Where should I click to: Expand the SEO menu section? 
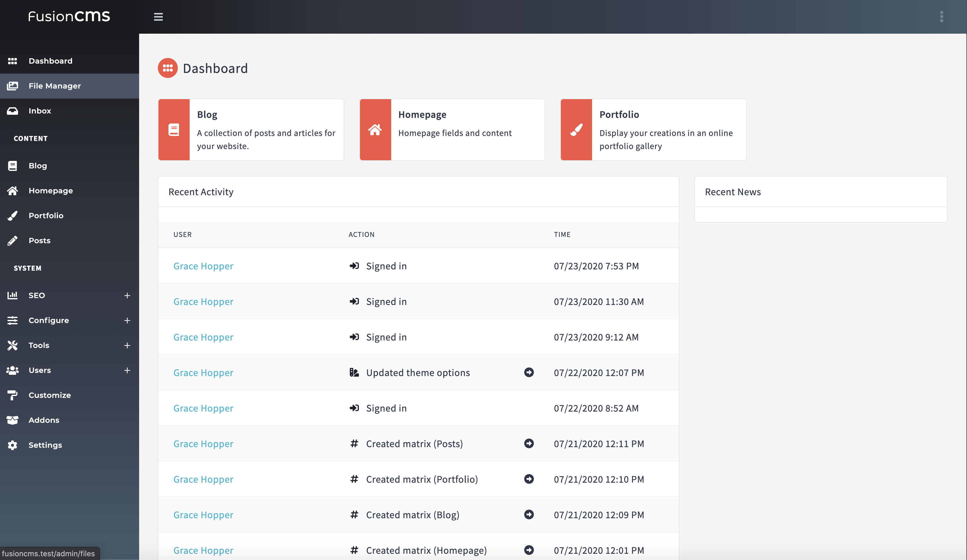pos(126,295)
